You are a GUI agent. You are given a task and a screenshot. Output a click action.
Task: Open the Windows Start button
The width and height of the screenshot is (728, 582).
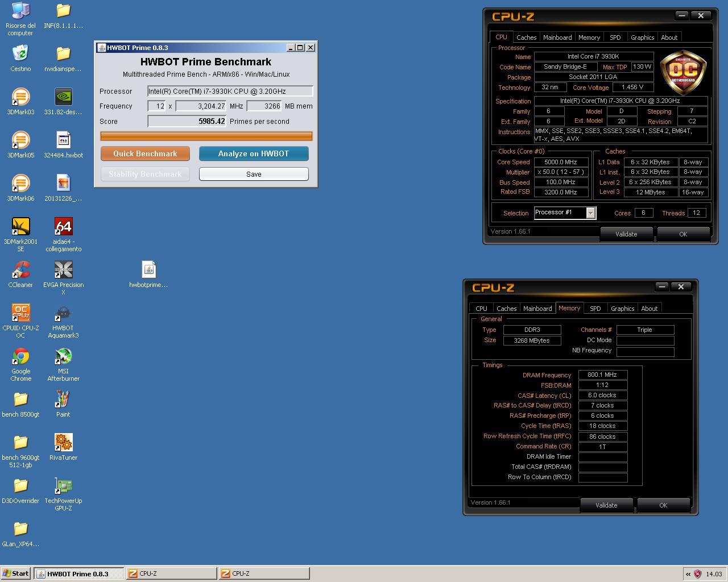click(16, 573)
